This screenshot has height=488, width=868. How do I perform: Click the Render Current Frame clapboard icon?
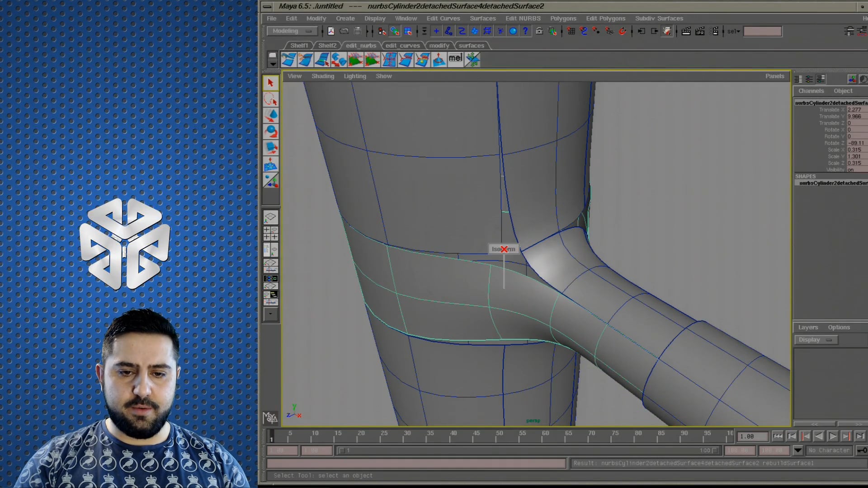click(x=687, y=31)
